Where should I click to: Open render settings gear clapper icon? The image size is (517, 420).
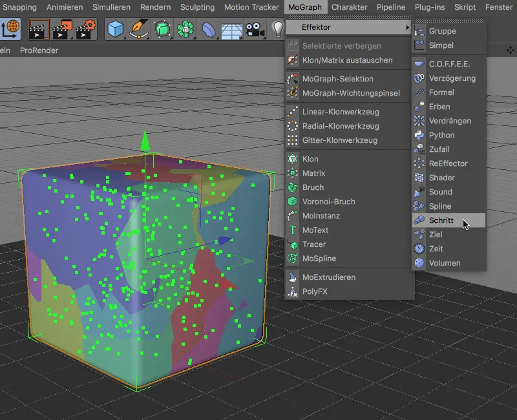(x=86, y=29)
